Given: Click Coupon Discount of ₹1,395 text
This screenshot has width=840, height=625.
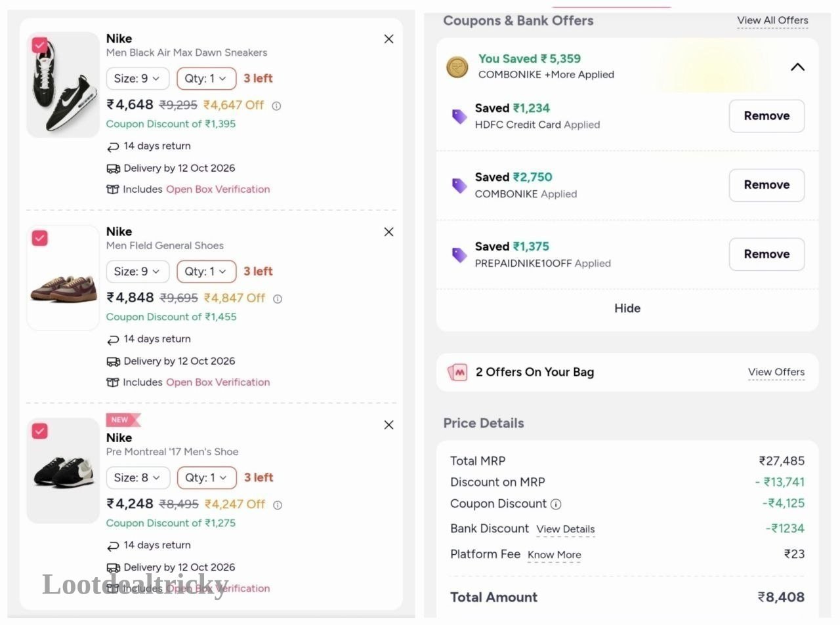Looking at the screenshot, I should 171,124.
